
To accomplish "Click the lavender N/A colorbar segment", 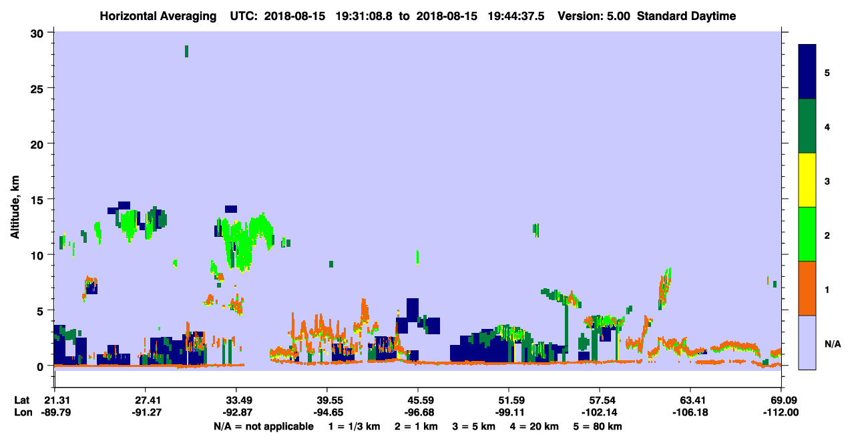I will (x=807, y=342).
